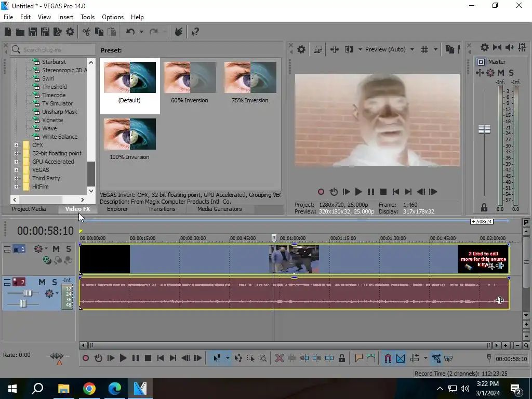Screen dimensions: 532x399
Task: Mute the Master bus
Action: [501, 73]
